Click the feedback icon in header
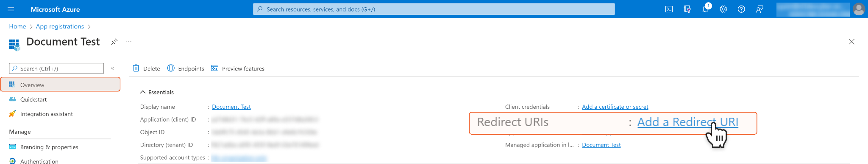The image size is (868, 164). point(759,9)
